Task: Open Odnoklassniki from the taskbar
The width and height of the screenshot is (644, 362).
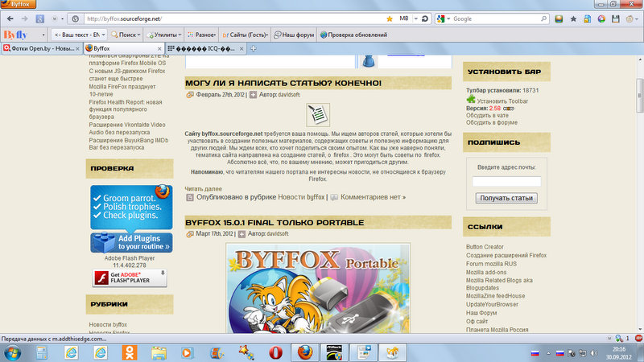Action: click(130, 352)
